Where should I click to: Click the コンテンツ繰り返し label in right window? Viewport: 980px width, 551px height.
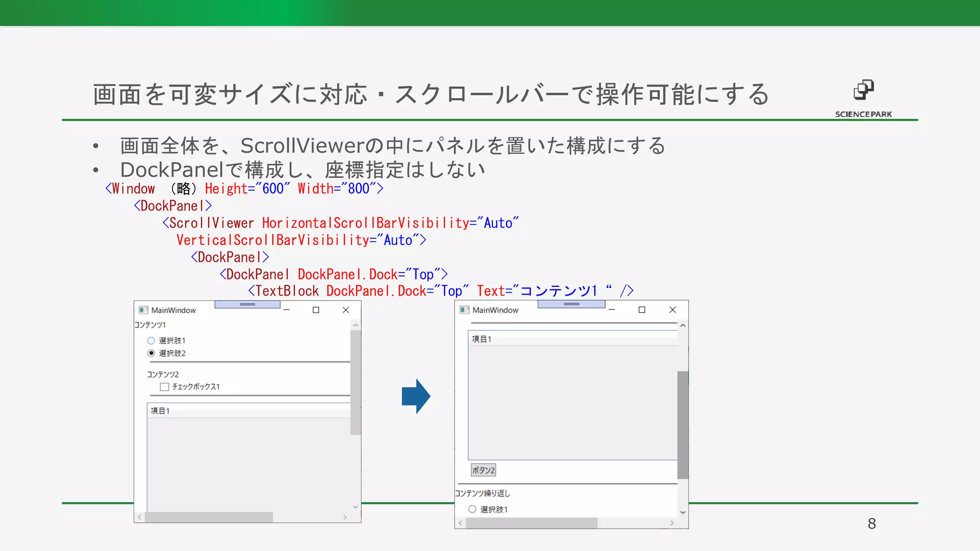483,493
